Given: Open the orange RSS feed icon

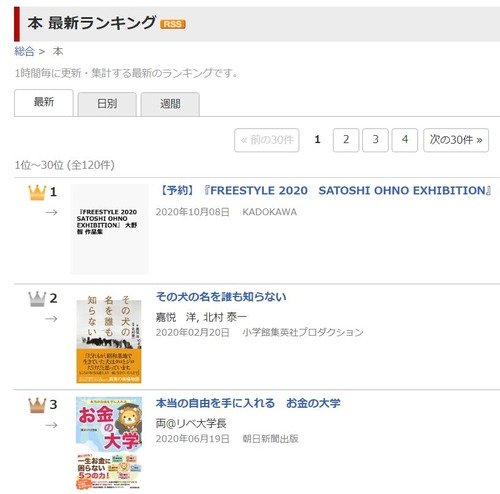Looking at the screenshot, I should (173, 24).
